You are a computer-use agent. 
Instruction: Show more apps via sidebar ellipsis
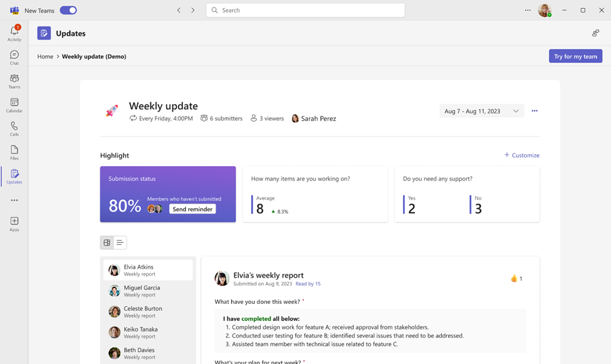[14, 200]
